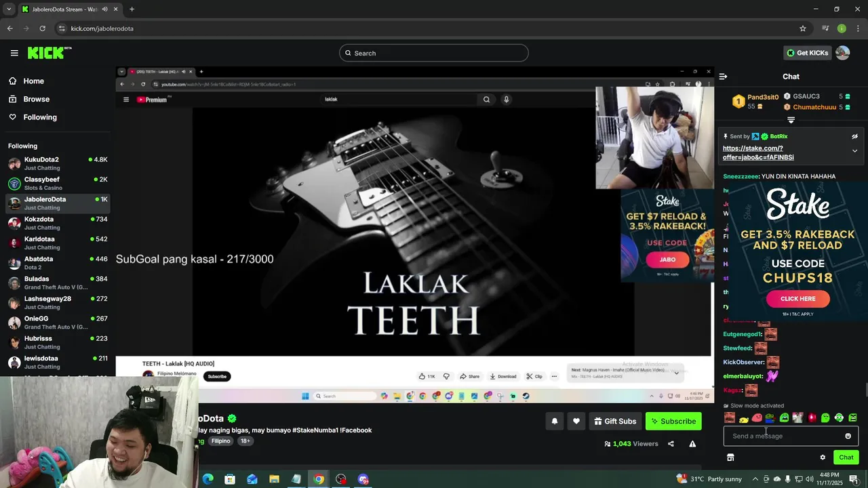Open the Kick profile avatar menu
Image resolution: width=868 pixels, height=488 pixels.
tap(843, 53)
